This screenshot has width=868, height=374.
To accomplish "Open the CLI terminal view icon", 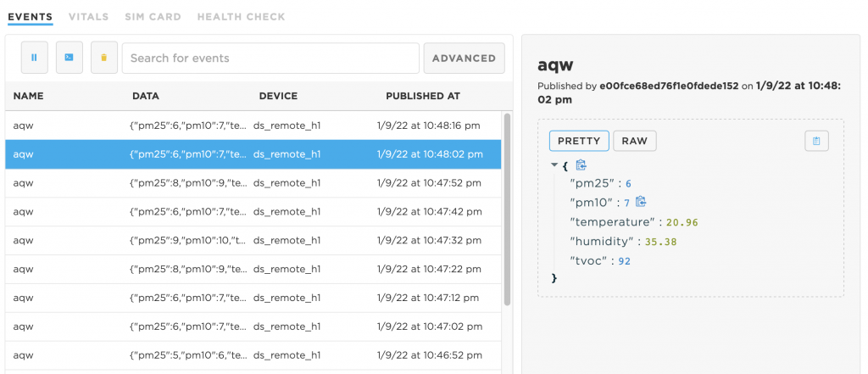I will [x=70, y=58].
